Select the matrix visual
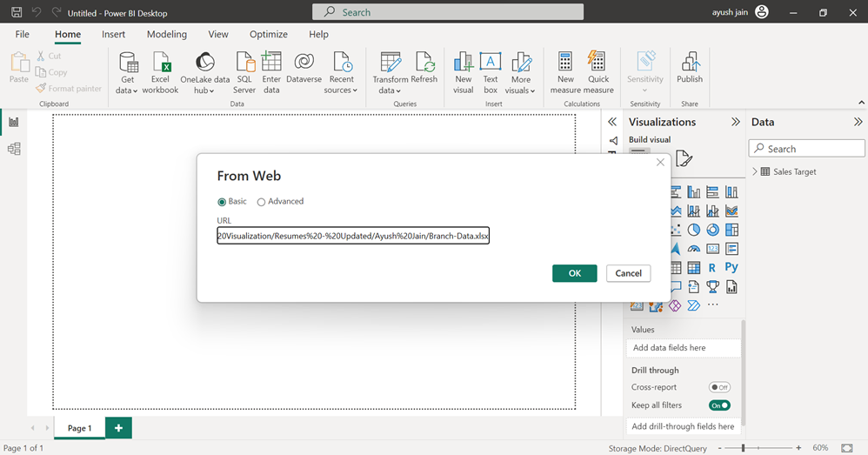This screenshot has height=455, width=868. (694, 268)
